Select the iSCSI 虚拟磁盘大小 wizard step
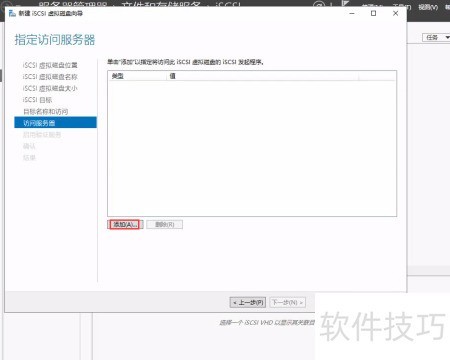The width and height of the screenshot is (450, 360). (50, 88)
